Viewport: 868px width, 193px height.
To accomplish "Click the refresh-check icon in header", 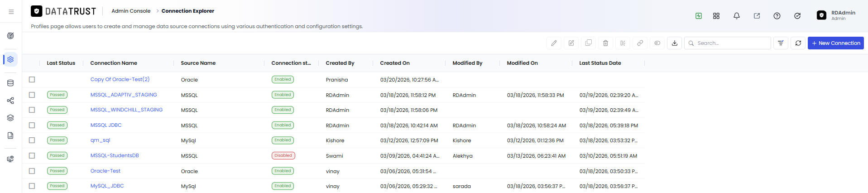I will [797, 16].
